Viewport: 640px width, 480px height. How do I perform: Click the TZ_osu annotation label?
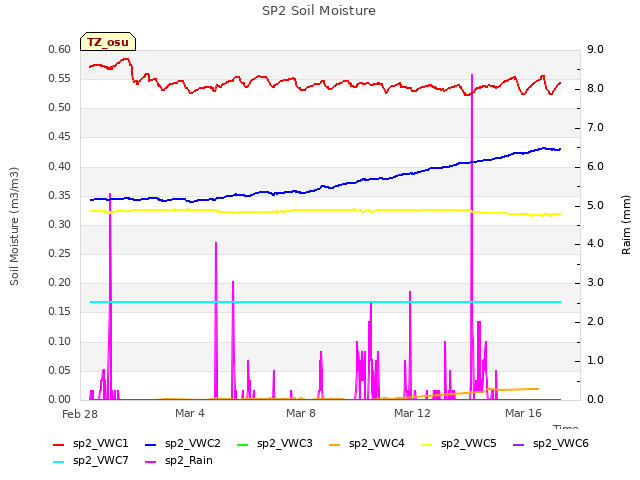[108, 42]
